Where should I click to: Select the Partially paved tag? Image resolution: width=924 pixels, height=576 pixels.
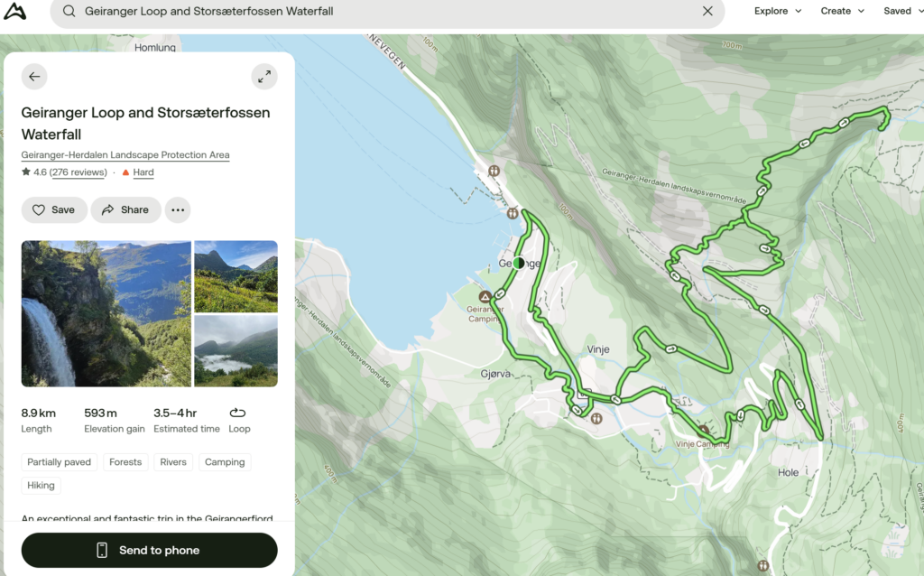click(x=59, y=462)
